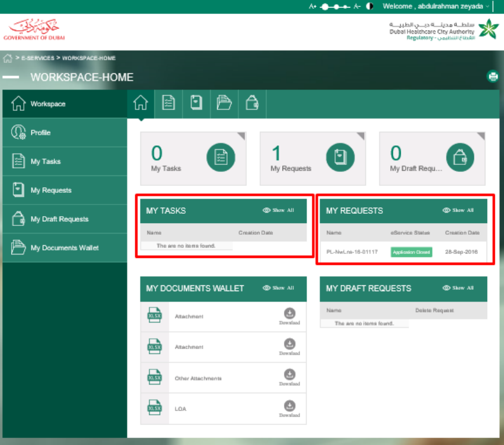The image size is (504, 445).
Task: Click Delete Request column header
Action: click(434, 310)
